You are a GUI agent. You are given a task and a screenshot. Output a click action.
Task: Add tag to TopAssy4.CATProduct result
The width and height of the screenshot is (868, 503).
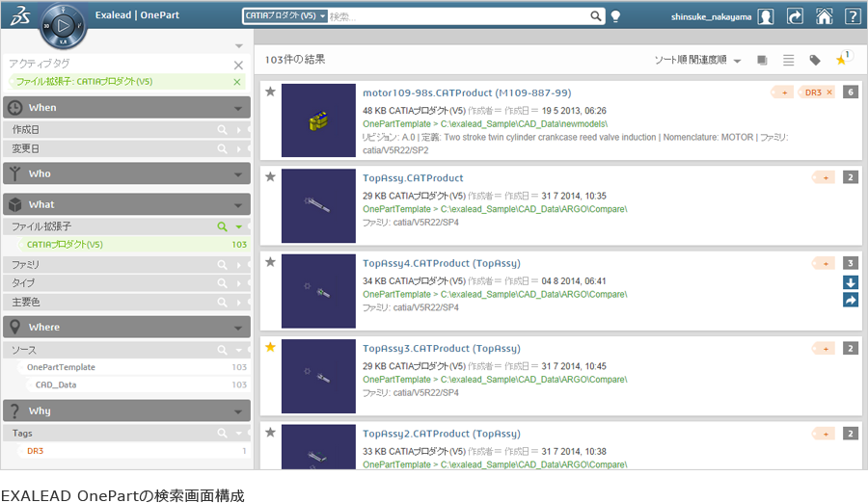tap(825, 263)
